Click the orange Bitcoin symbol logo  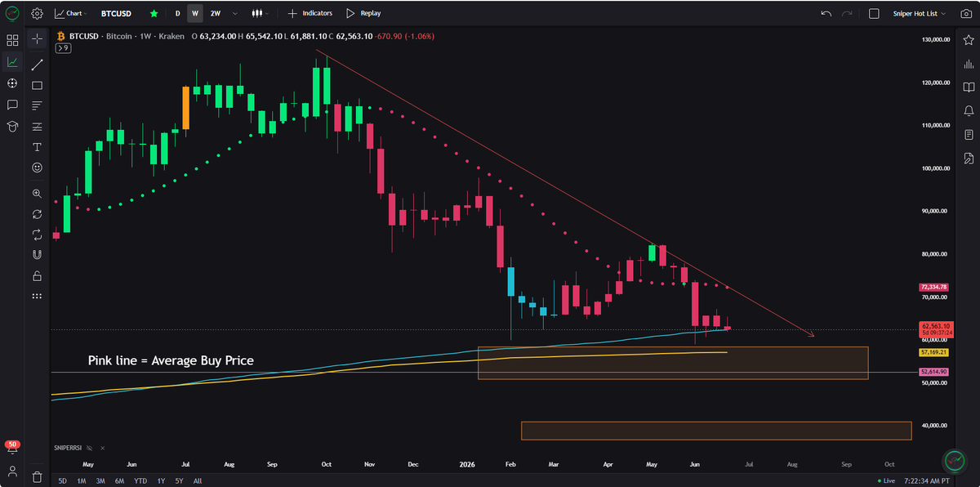point(60,37)
